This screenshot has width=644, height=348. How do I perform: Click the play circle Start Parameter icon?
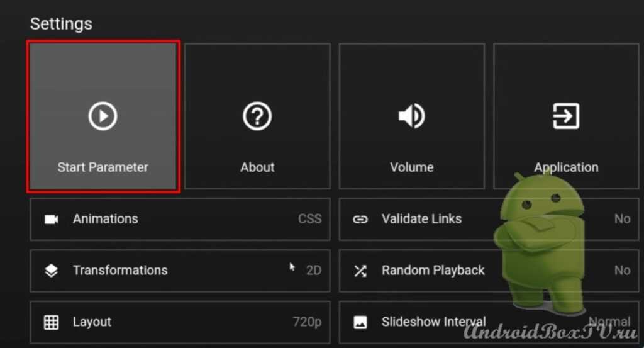pos(103,116)
